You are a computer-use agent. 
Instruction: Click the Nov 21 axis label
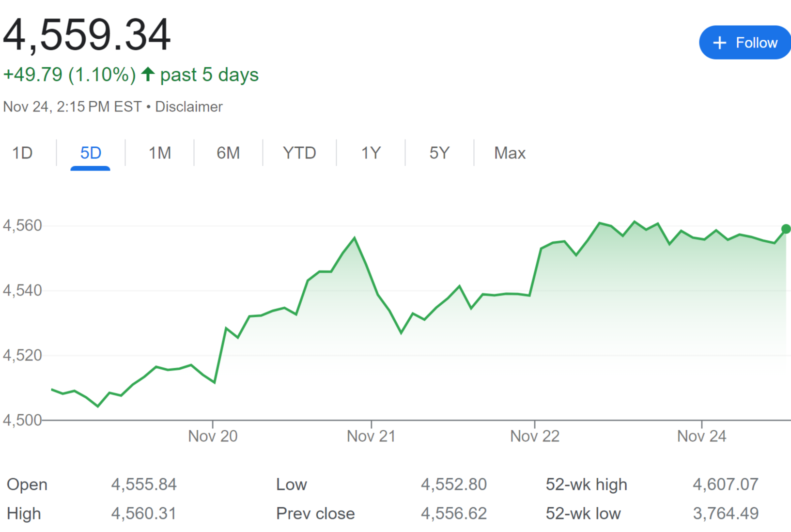[x=371, y=436]
